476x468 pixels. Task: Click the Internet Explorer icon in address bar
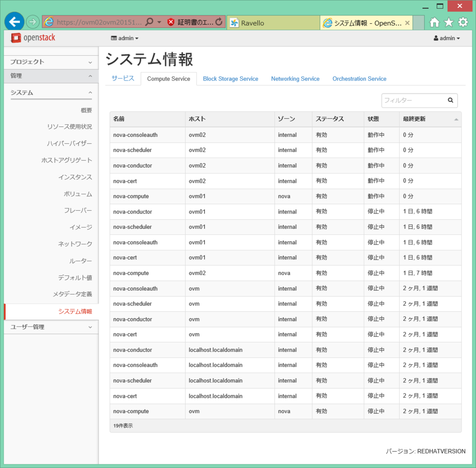(x=49, y=22)
